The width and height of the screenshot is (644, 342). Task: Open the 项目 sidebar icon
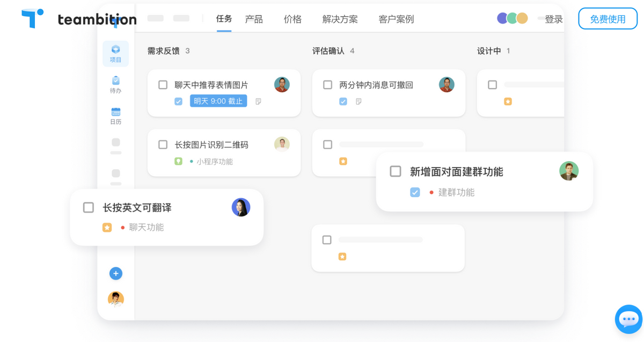(x=115, y=54)
